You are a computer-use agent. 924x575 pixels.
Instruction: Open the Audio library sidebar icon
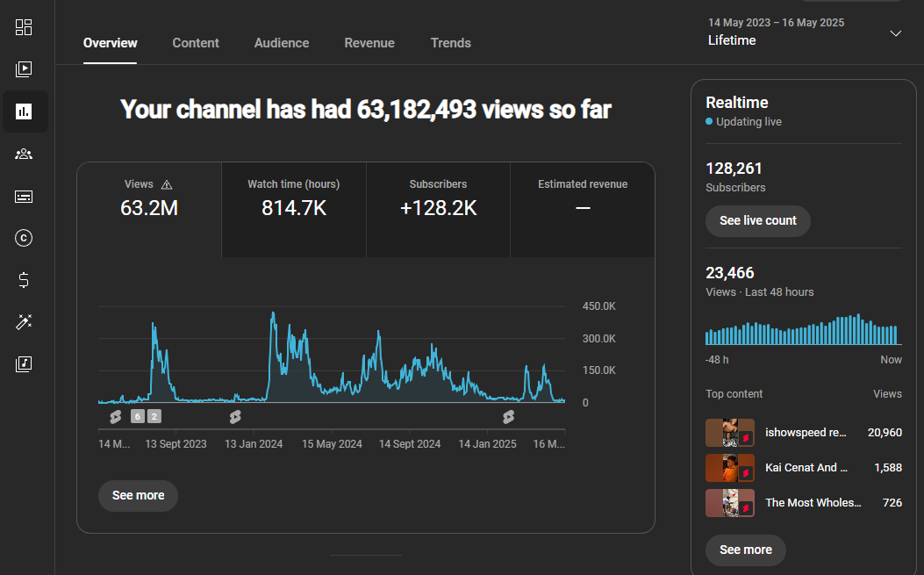pyautogui.click(x=24, y=363)
